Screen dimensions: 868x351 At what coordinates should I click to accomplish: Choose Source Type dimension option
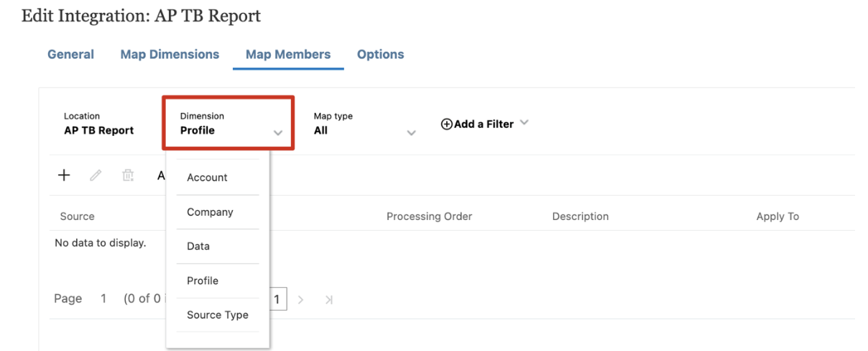[218, 315]
